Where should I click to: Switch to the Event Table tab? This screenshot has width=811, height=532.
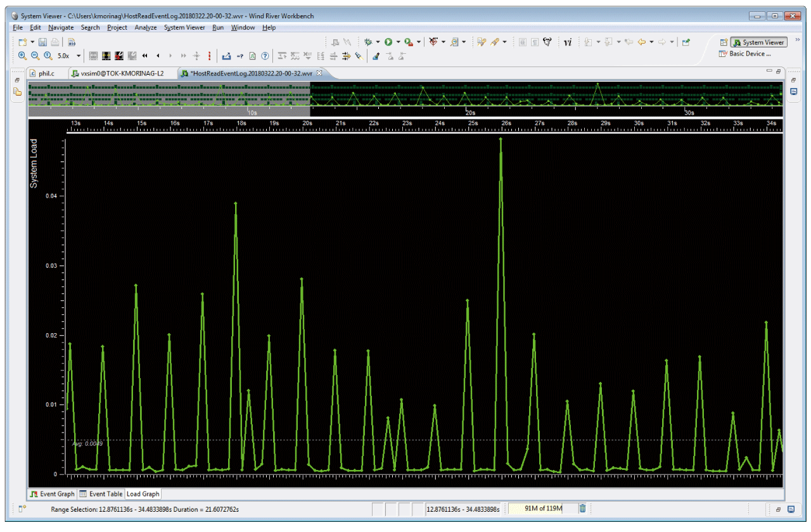pos(101,494)
